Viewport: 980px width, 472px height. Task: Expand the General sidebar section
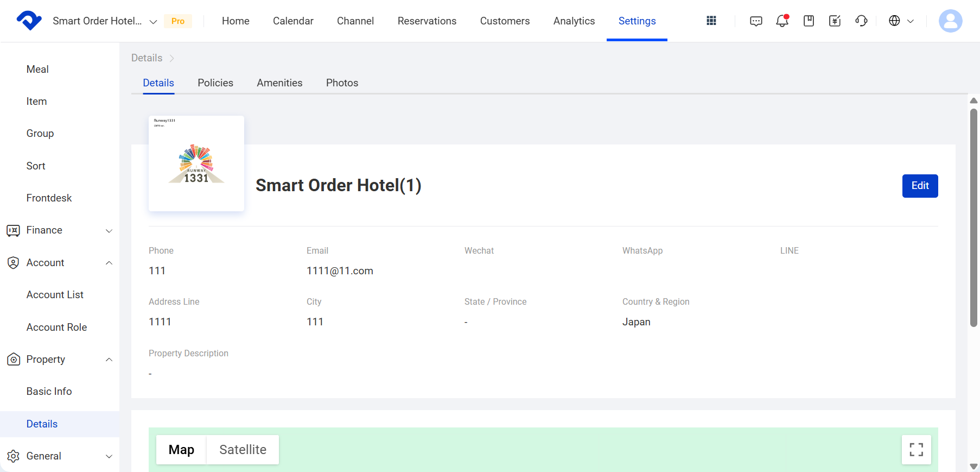[60, 456]
